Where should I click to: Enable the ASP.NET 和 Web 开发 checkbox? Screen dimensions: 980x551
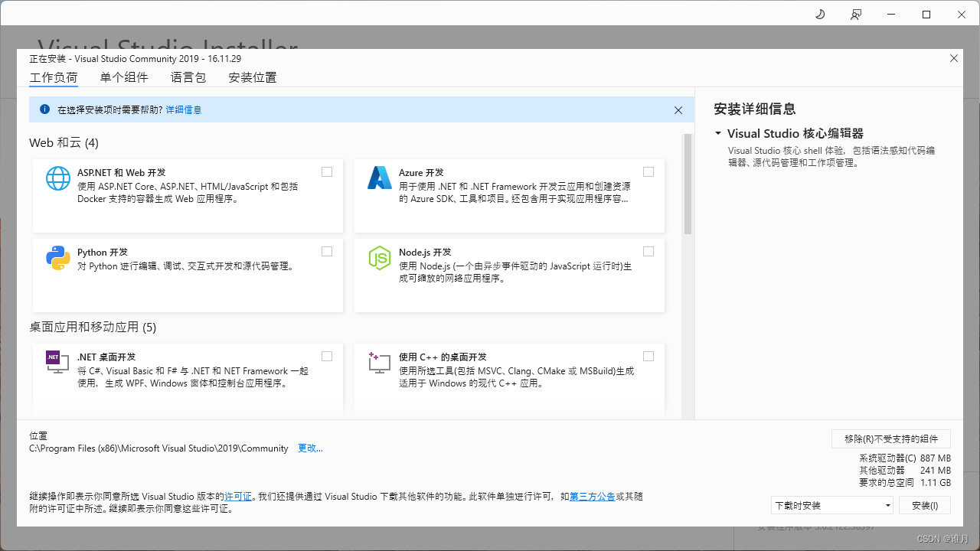pos(327,171)
